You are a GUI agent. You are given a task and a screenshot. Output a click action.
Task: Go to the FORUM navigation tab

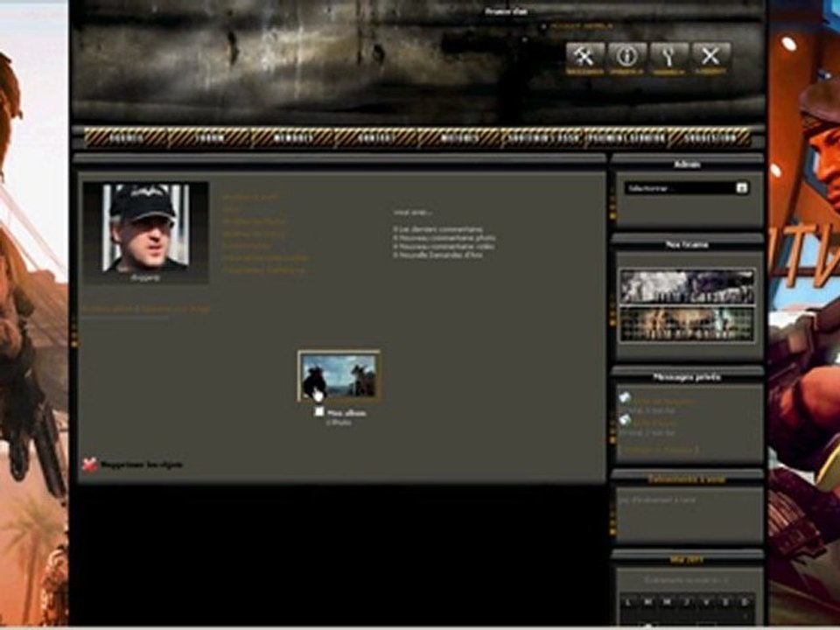[x=211, y=138]
